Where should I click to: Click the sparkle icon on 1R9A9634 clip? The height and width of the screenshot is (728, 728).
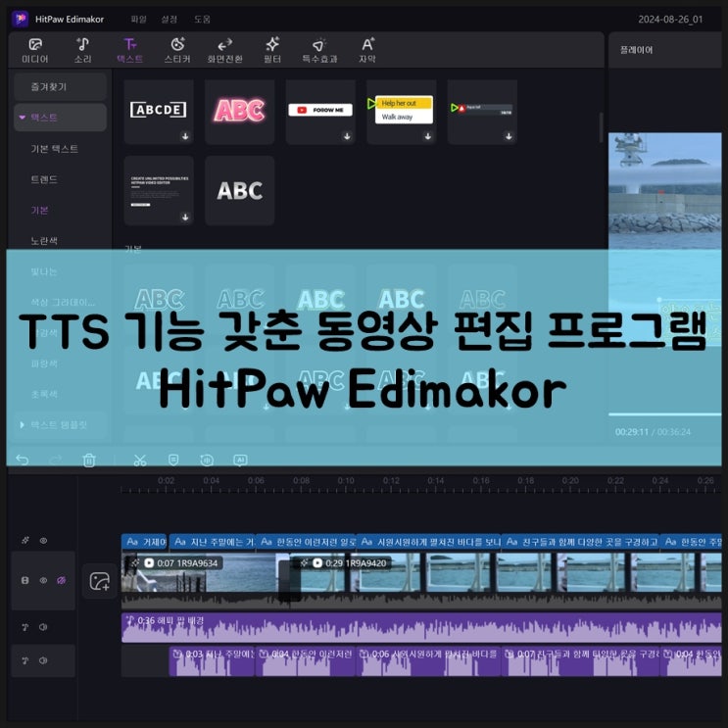135,562
